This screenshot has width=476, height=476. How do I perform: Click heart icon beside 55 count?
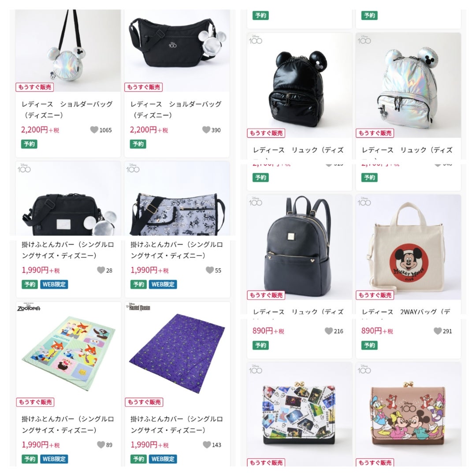[x=210, y=270]
